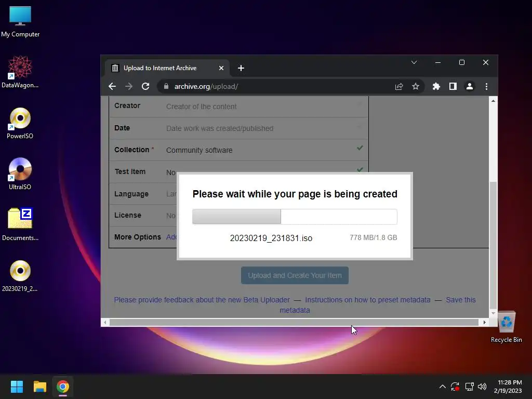Close the Upload to Internet Archive tab
532x399 pixels.
[x=221, y=68]
